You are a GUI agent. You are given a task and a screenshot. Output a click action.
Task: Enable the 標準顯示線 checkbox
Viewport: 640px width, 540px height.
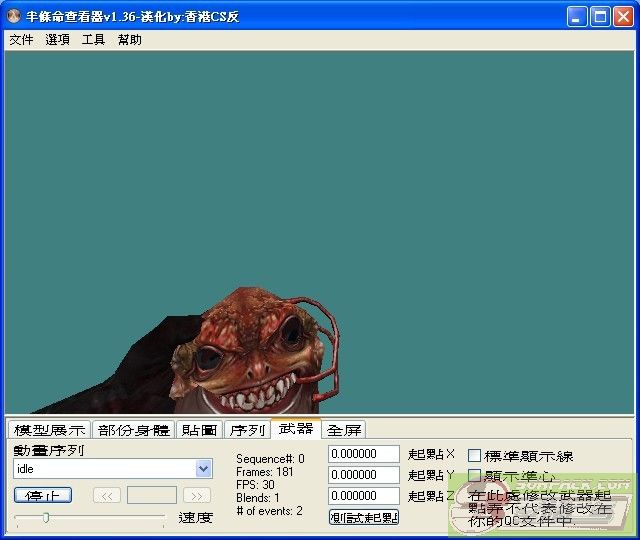(475, 456)
